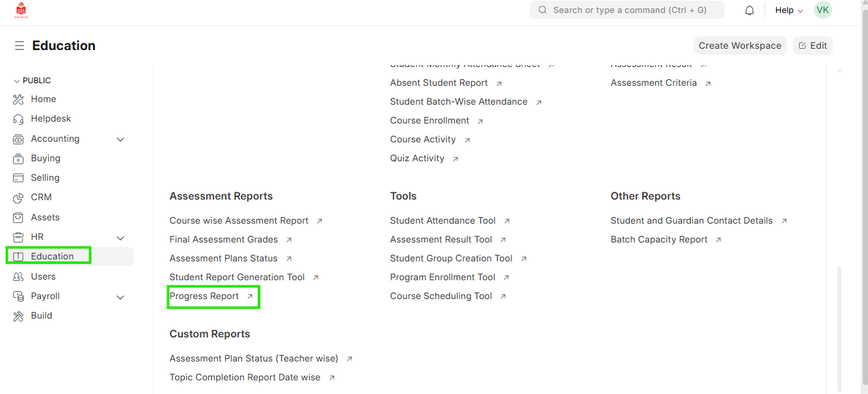
Task: Open the Student Attendance Tool link
Action: click(x=442, y=220)
